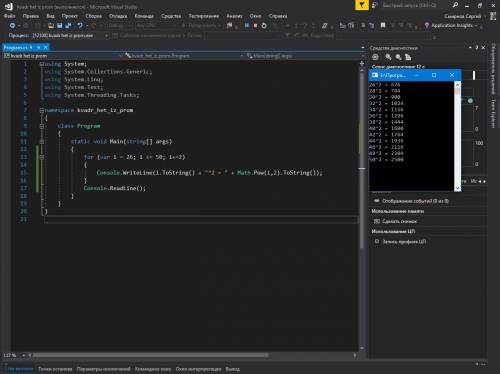Switch to Точки останова bottom tab
Image resolution: width=500 pixels, height=374 pixels.
(55, 369)
